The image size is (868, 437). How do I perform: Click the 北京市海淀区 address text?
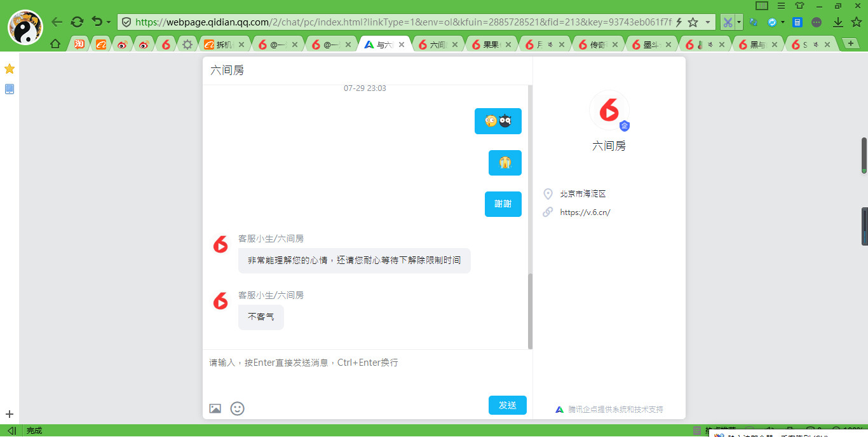(583, 194)
